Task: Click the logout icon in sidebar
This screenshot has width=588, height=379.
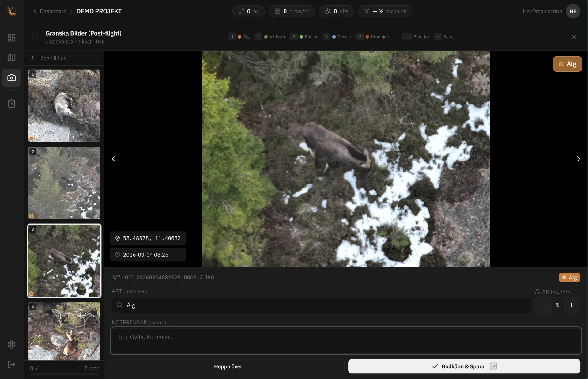Action: [12, 364]
